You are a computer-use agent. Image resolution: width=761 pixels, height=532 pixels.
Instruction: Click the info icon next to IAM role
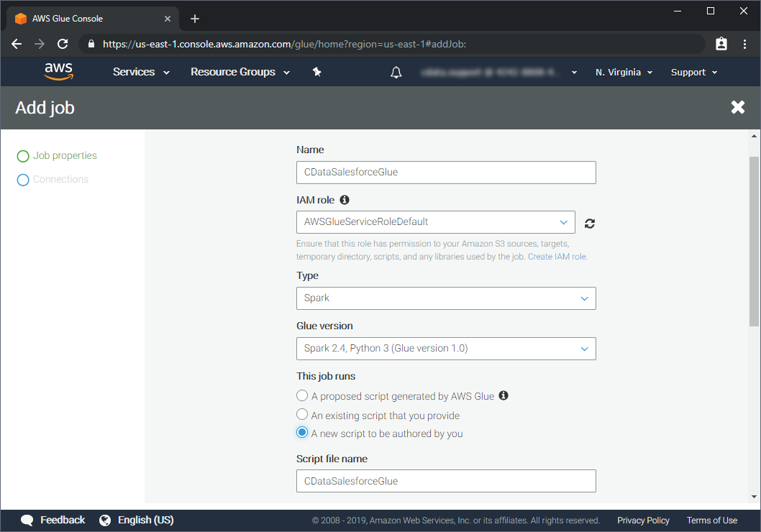(x=345, y=200)
